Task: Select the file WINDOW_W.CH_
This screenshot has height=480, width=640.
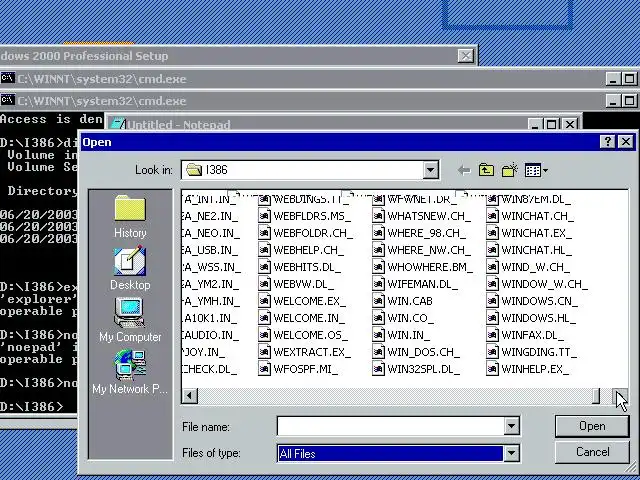Action: pos(538,284)
